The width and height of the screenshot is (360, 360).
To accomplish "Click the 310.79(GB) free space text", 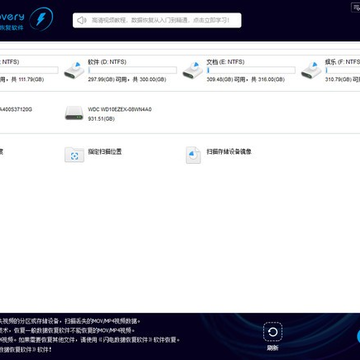I will coord(343,80).
